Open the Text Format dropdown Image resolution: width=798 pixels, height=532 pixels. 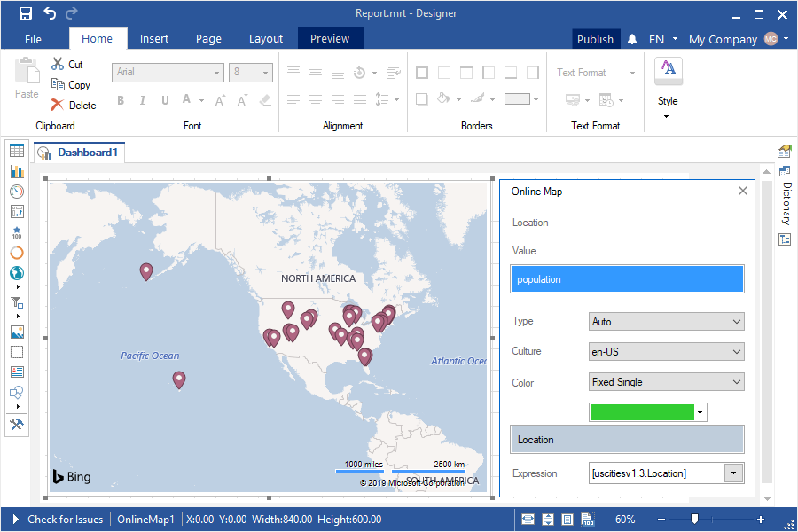tap(596, 73)
